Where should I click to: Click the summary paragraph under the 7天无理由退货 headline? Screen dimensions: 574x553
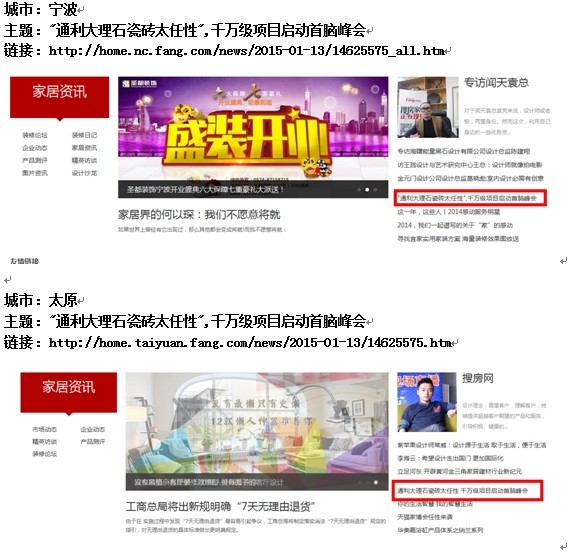point(256,525)
